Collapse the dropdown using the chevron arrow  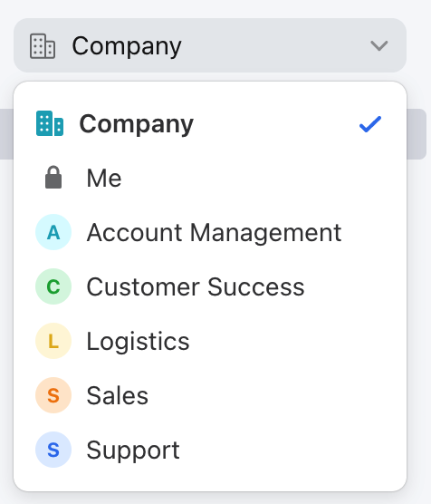(x=379, y=45)
